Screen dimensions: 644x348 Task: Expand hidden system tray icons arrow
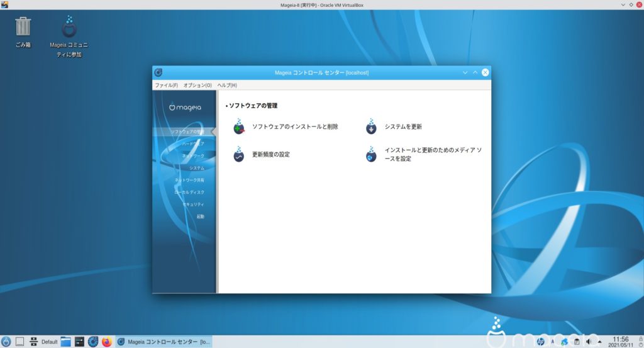pyautogui.click(x=599, y=342)
